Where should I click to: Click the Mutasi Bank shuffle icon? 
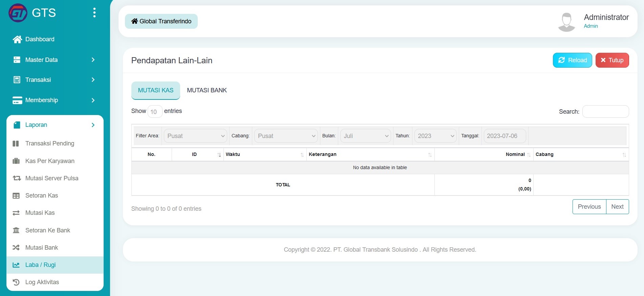16,248
